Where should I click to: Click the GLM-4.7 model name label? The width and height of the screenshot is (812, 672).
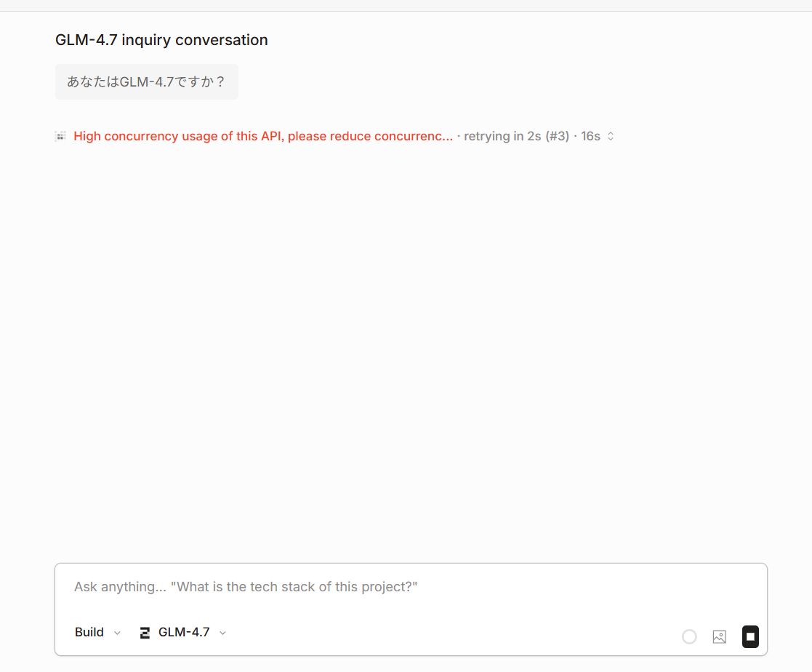184,632
